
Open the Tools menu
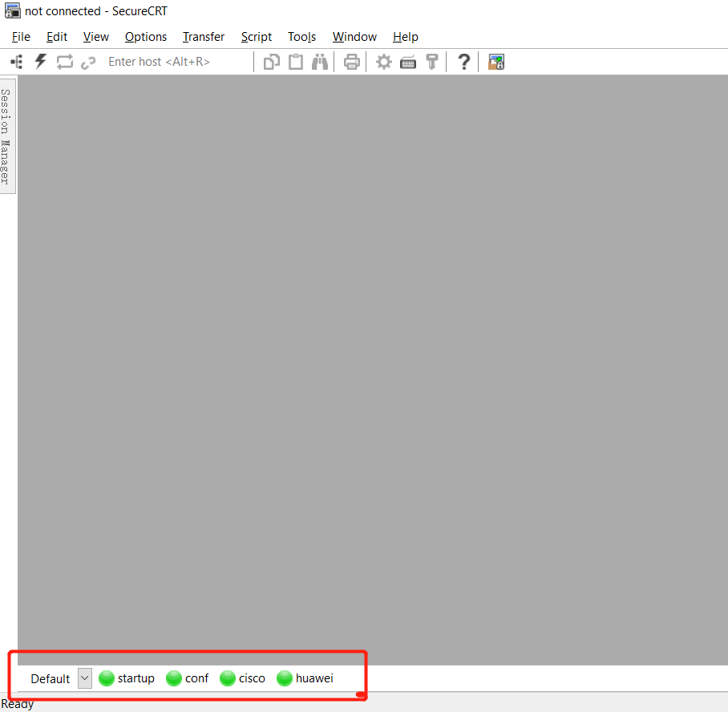[301, 37]
